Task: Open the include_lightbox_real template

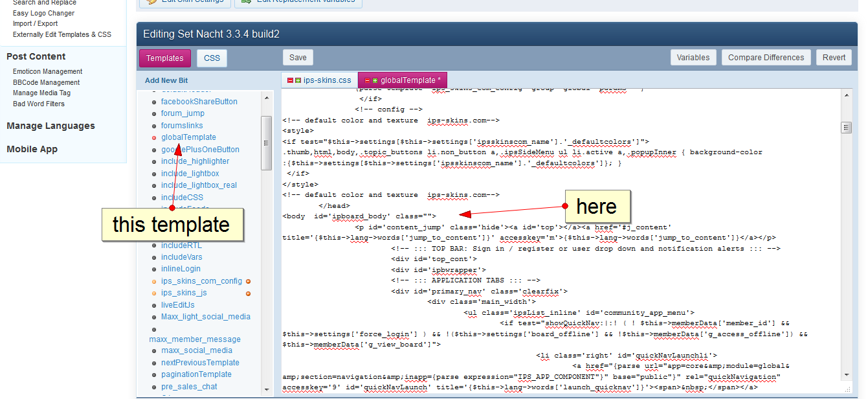Action: [x=199, y=185]
